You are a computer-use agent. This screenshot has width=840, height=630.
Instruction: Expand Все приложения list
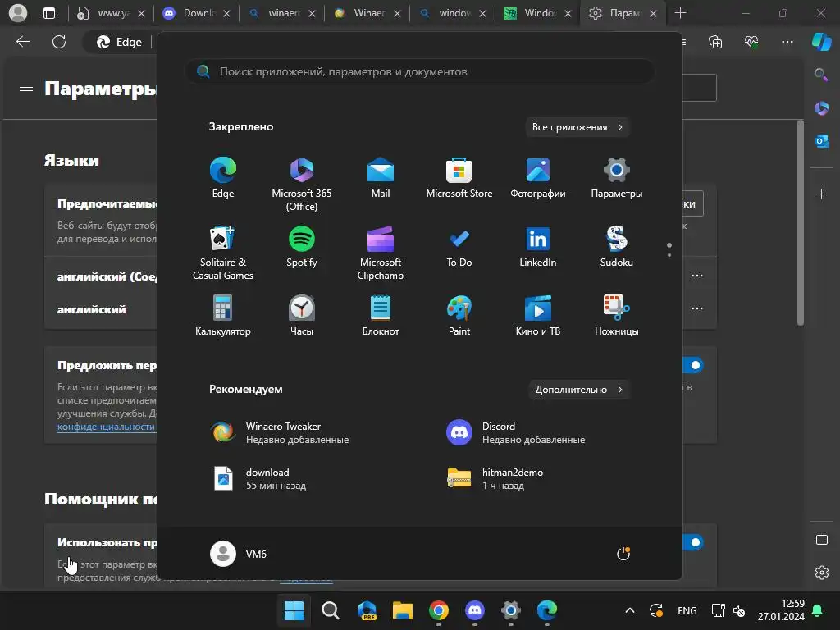[577, 127]
